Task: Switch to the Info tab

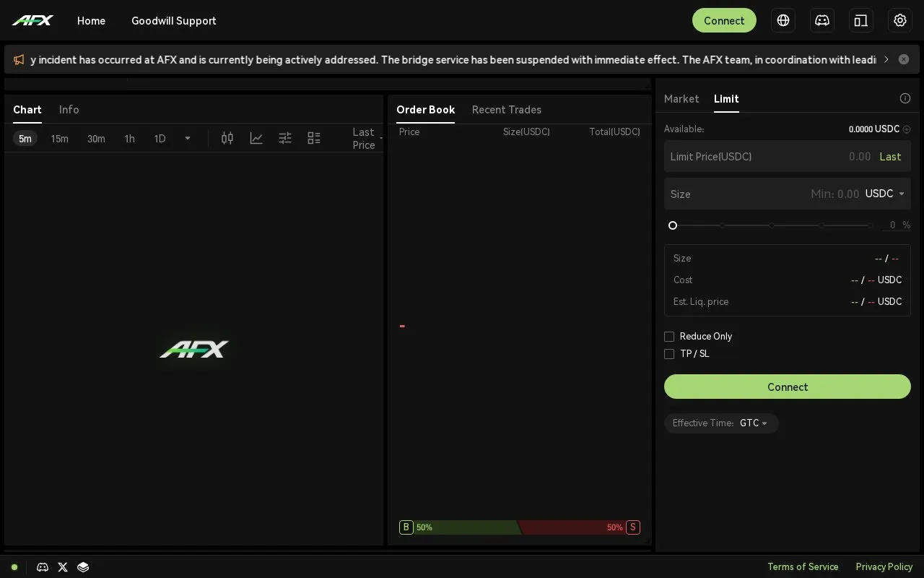Action: tap(69, 110)
